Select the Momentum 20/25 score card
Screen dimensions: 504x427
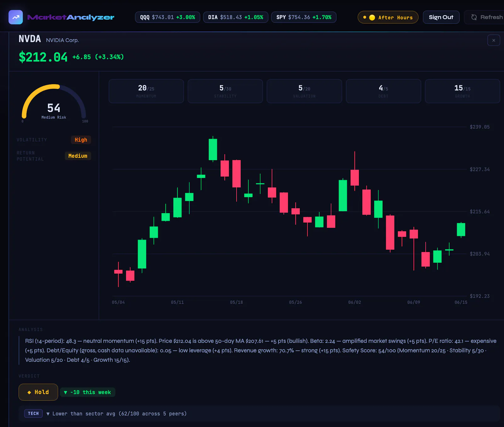point(146,91)
